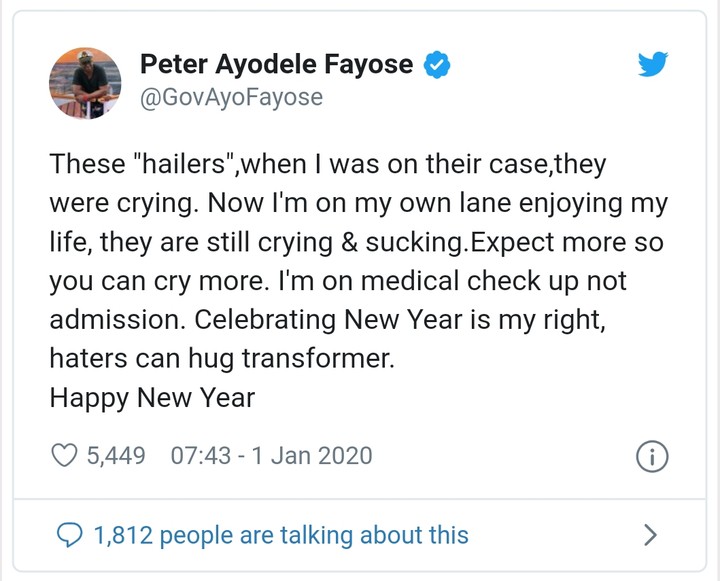Screen dimensions: 720x581
Task: Click the phrase "haters can hug transformer"
Action: tap(222, 359)
